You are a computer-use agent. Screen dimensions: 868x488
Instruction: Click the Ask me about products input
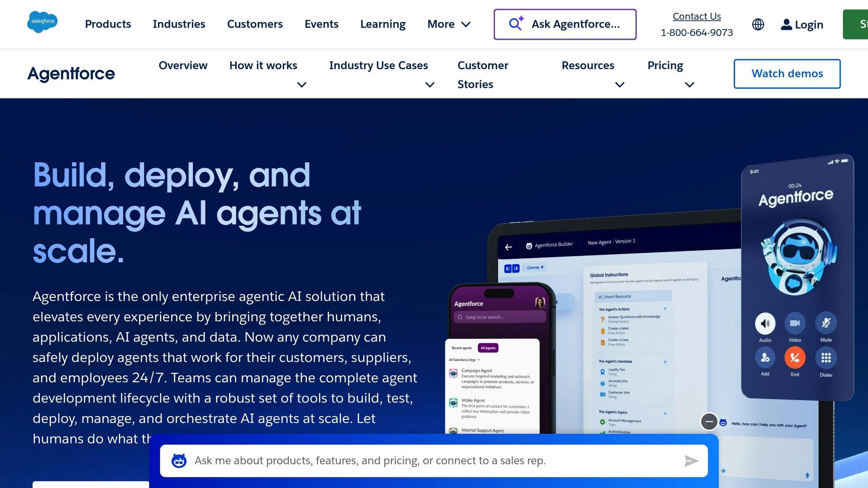coord(434,461)
